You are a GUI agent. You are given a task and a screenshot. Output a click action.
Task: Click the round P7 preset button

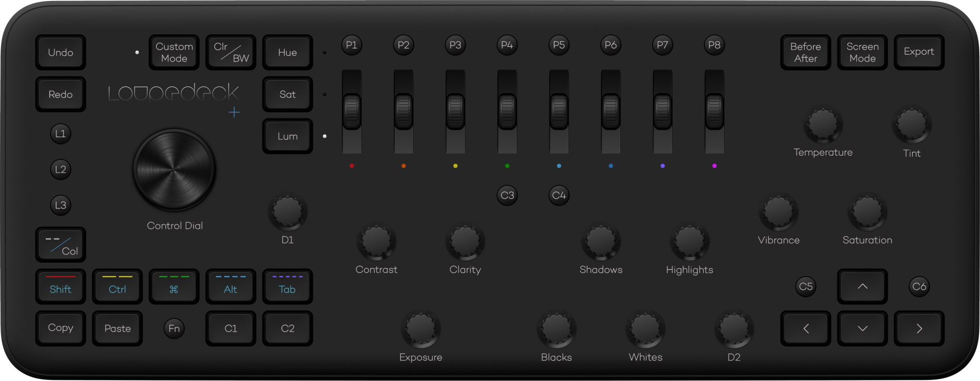(x=662, y=45)
